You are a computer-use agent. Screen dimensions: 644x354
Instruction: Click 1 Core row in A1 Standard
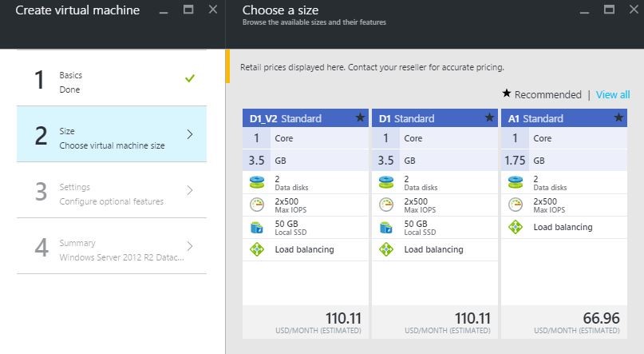click(x=564, y=138)
